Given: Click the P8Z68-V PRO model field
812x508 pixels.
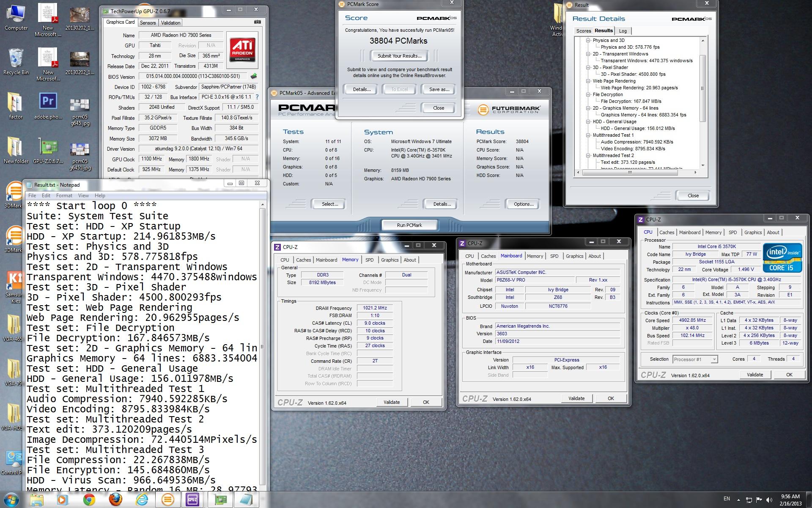Looking at the screenshot, I should coord(535,280).
